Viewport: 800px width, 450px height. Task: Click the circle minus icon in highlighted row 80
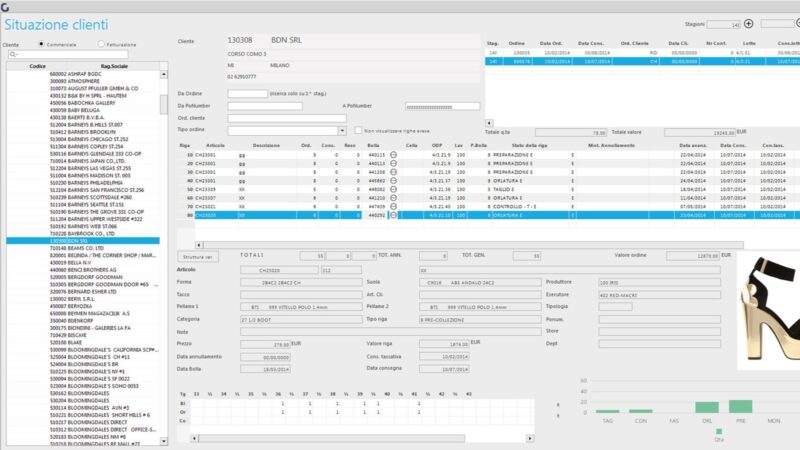pyautogui.click(x=393, y=215)
